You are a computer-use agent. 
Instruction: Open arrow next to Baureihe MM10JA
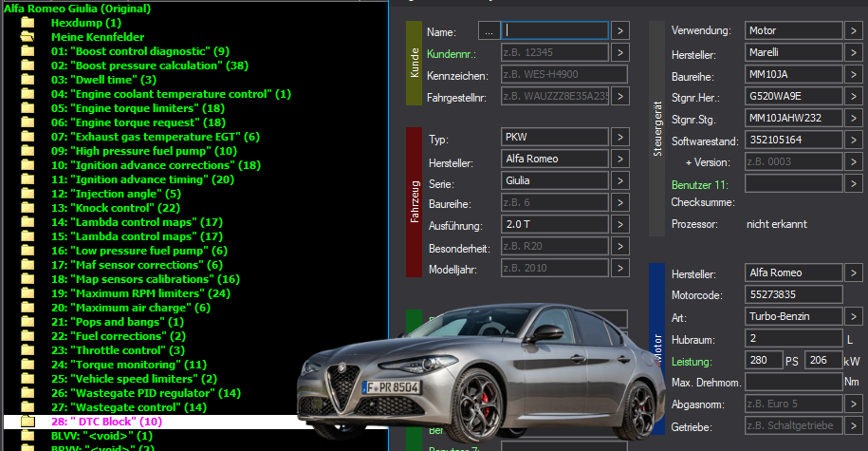tap(853, 74)
